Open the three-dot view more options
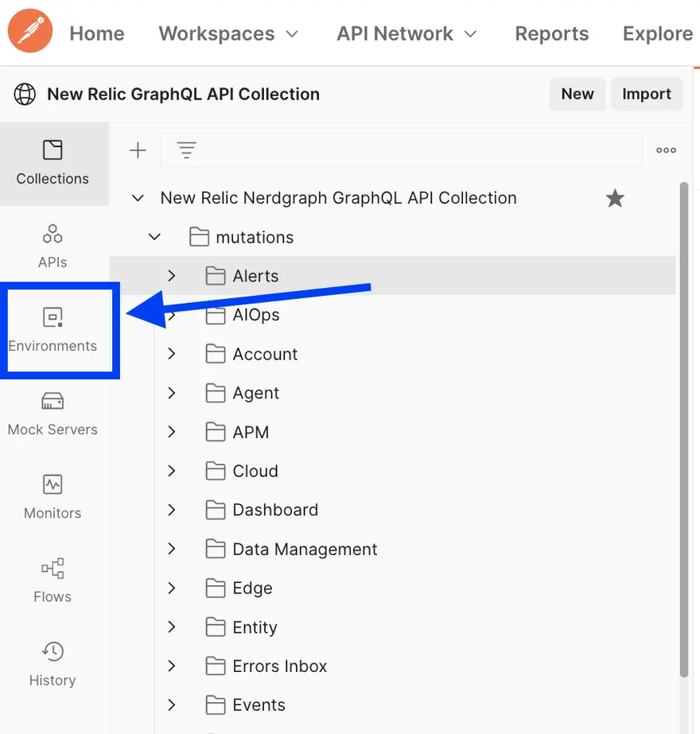700x734 pixels. point(666,150)
